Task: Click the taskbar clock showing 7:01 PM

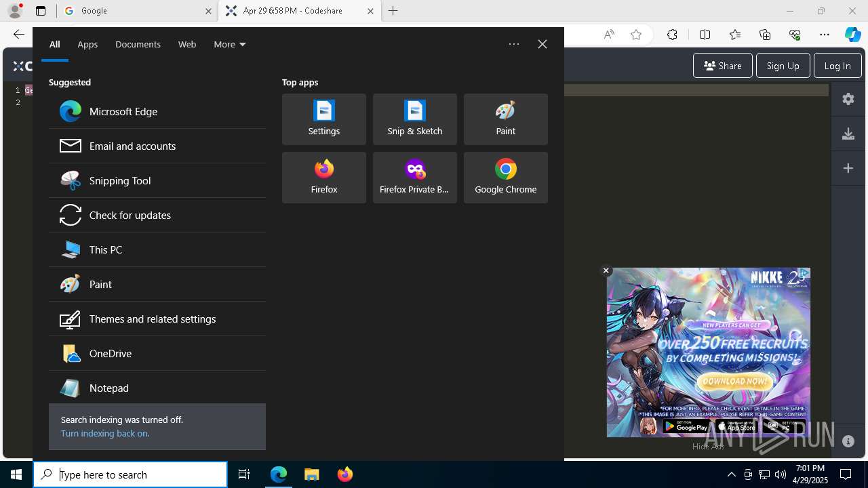Action: [x=810, y=474]
